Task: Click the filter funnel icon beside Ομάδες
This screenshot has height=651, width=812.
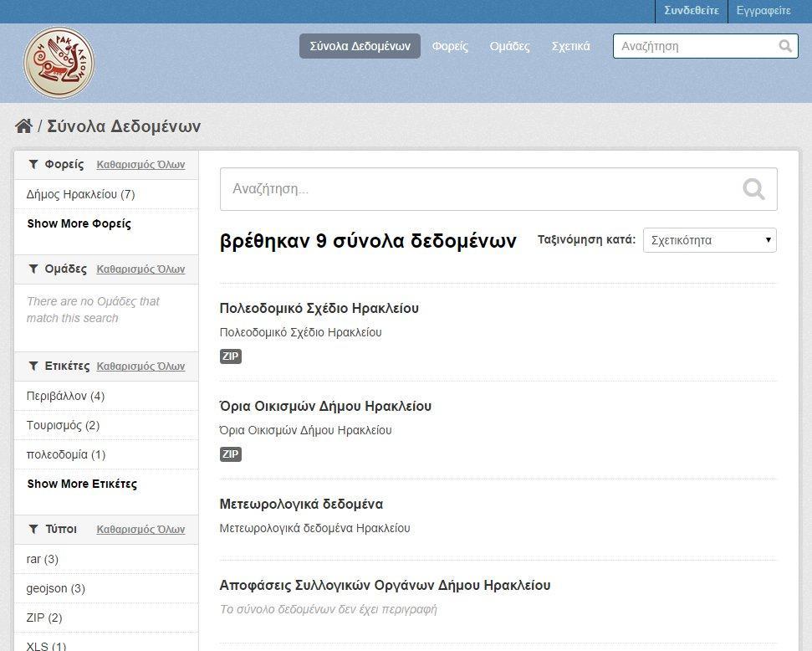Action: pos(33,269)
